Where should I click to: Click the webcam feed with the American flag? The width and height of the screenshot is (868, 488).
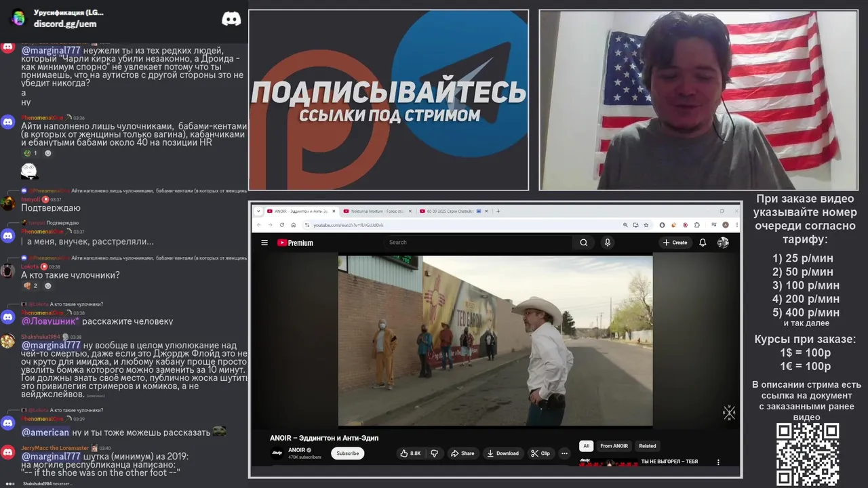pyautogui.click(x=698, y=100)
